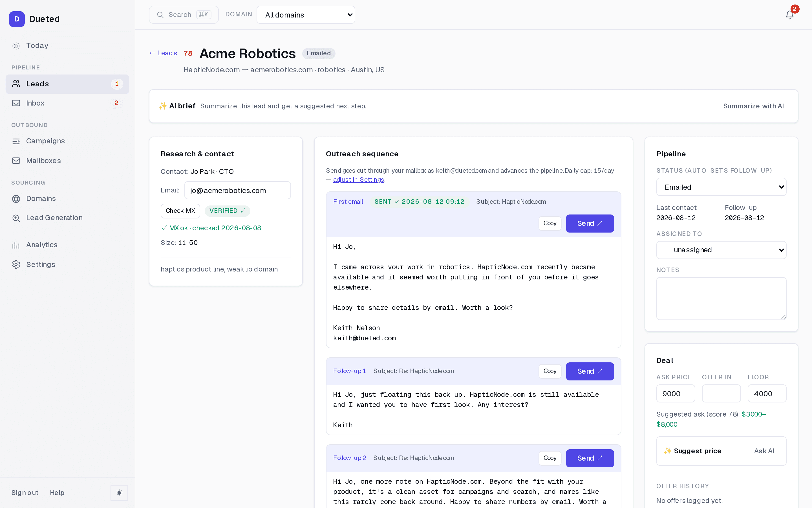Open Settings in the sidebar
Screen dimensions: 812x508
[67, 264]
